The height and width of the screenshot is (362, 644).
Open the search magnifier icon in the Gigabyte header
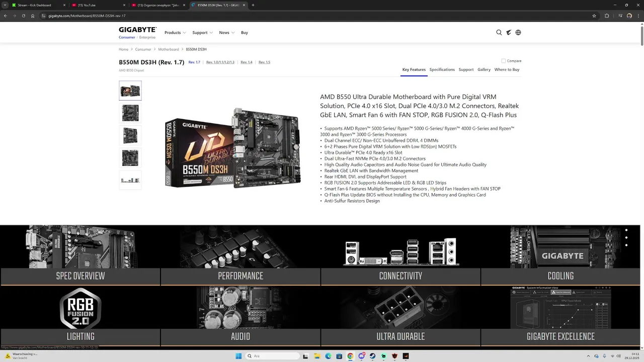tap(499, 32)
